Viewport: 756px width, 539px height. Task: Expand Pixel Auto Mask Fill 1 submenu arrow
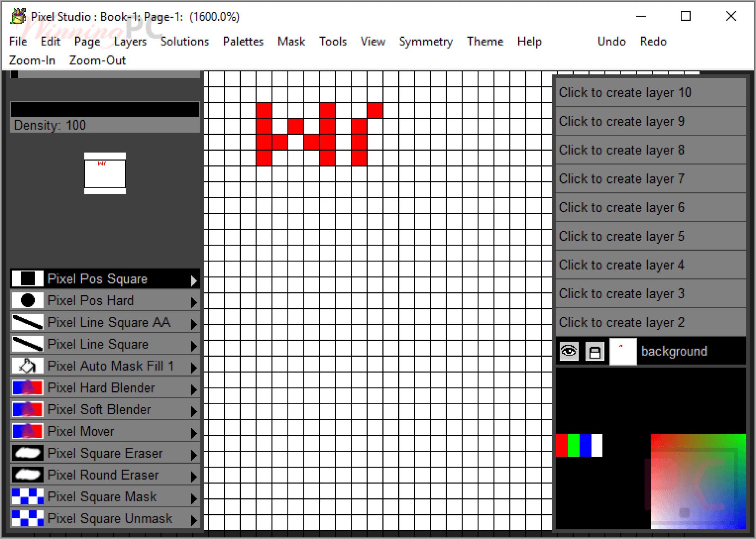pyautogui.click(x=194, y=368)
